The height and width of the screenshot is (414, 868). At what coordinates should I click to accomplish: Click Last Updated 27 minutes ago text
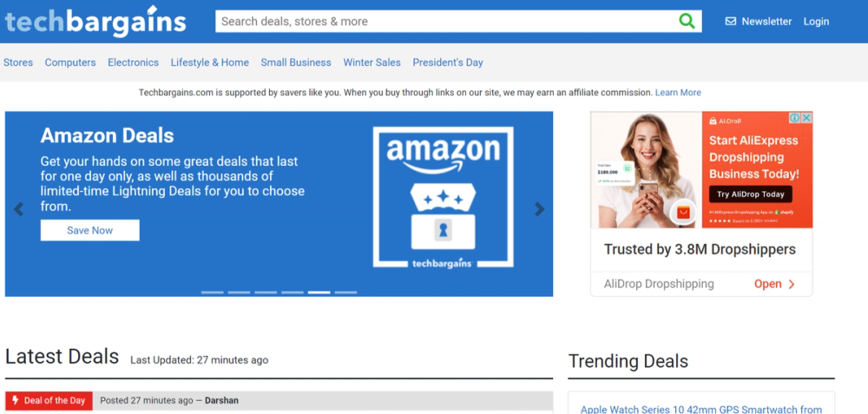pos(200,360)
